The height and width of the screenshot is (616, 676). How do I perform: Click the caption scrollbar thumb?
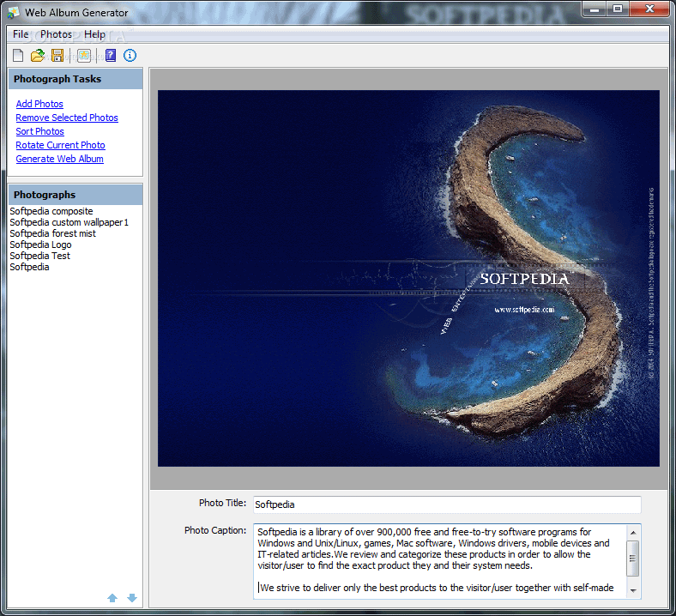(633, 559)
